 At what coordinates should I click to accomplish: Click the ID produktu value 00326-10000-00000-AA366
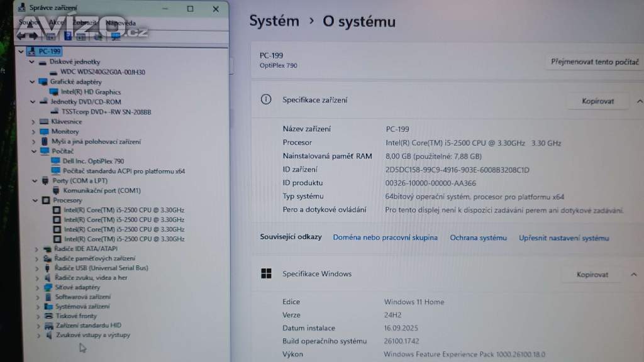tap(430, 183)
